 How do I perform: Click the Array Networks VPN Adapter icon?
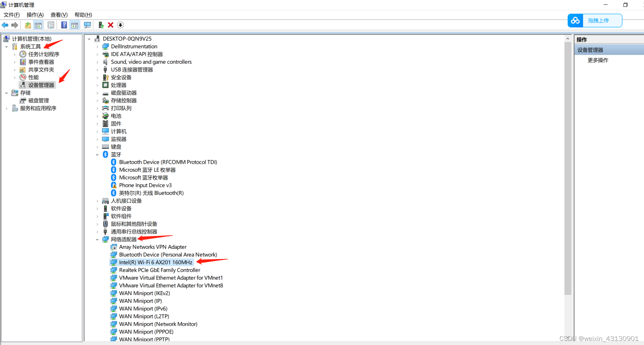(114, 247)
